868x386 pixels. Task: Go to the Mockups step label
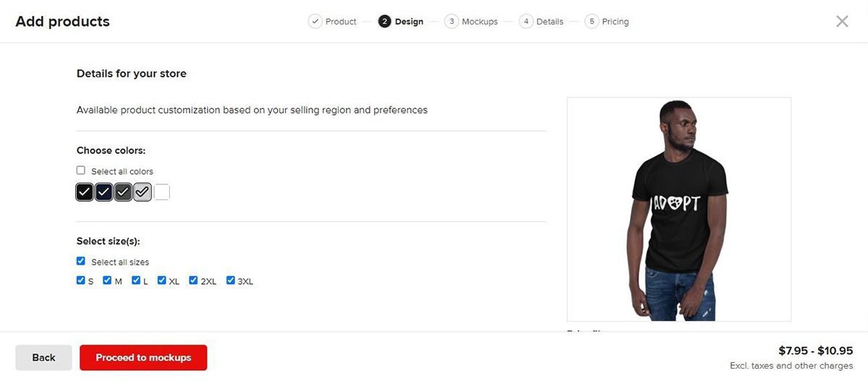[x=480, y=22]
